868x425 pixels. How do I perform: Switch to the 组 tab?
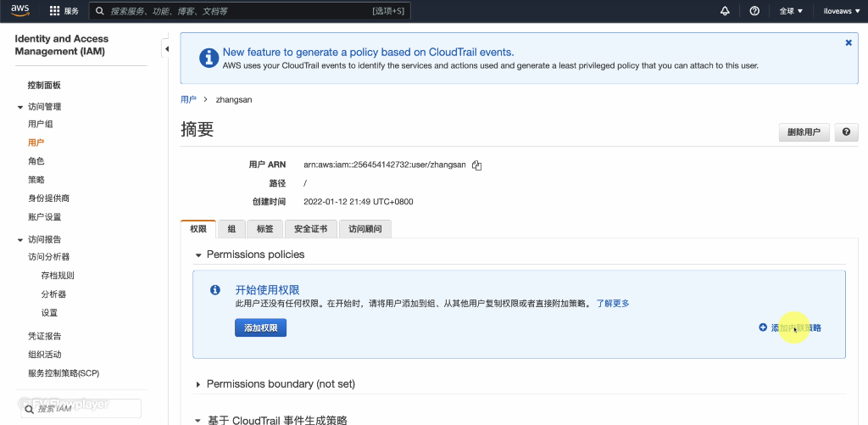pos(231,229)
